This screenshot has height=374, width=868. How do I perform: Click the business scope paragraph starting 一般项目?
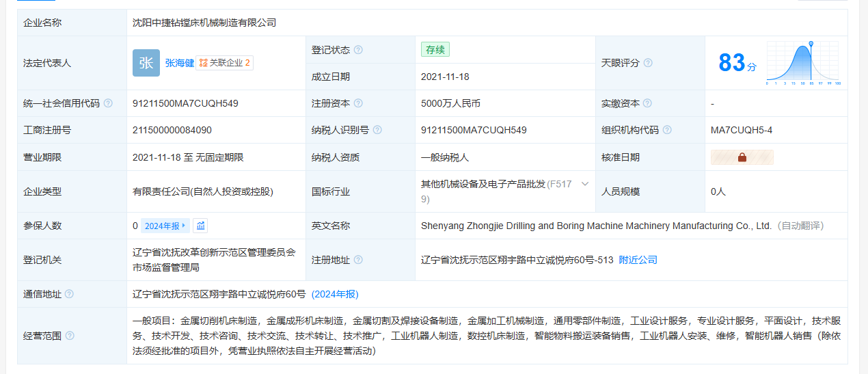click(487, 336)
